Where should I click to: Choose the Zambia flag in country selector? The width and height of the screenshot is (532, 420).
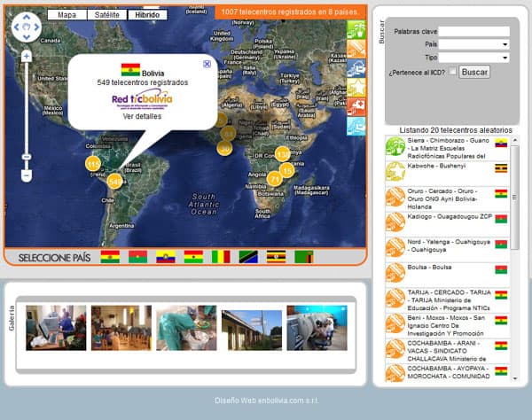coord(304,257)
